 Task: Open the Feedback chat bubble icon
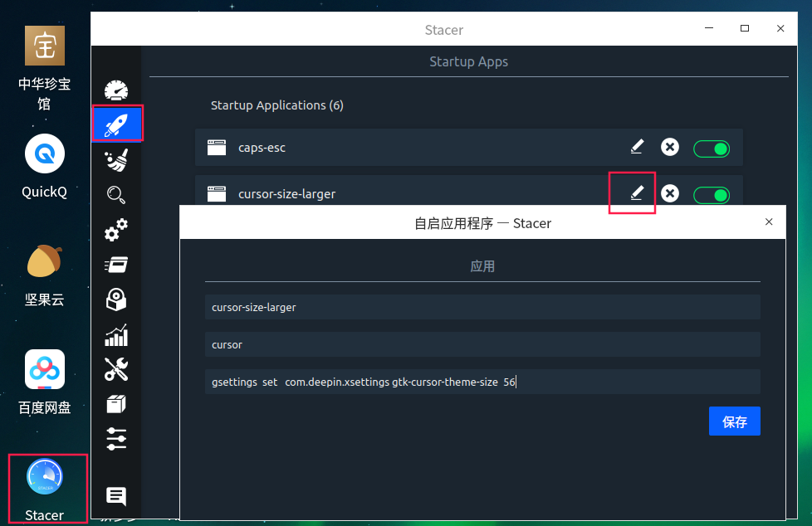click(116, 496)
